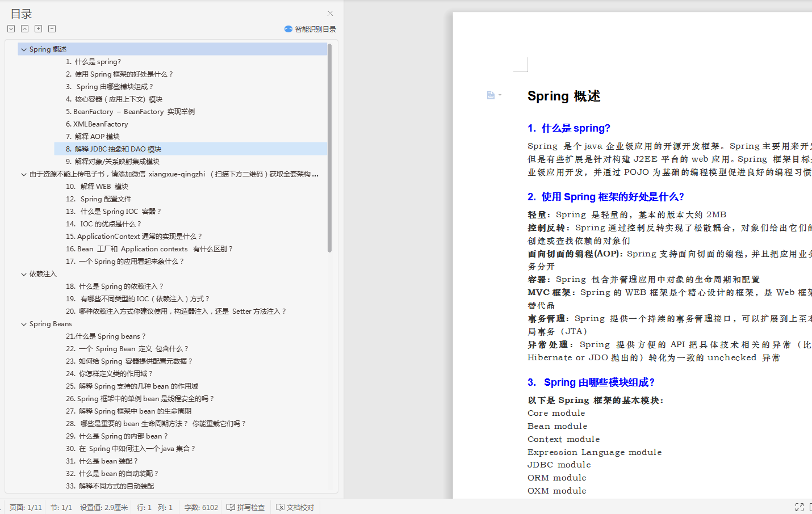Toggle 文档校对 in the status bar
Screen dimensions: 812x514
click(x=295, y=508)
